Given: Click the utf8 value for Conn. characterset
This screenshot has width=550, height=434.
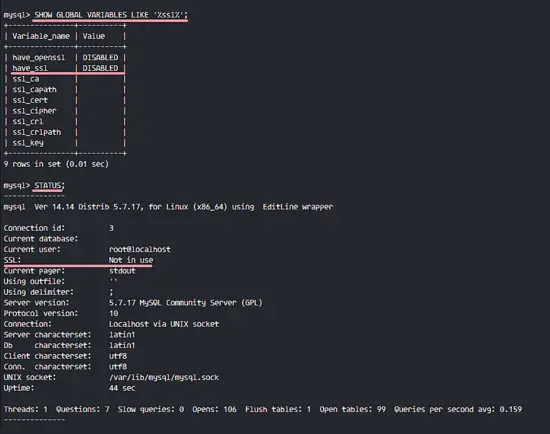Looking at the screenshot, I should coord(118,367).
